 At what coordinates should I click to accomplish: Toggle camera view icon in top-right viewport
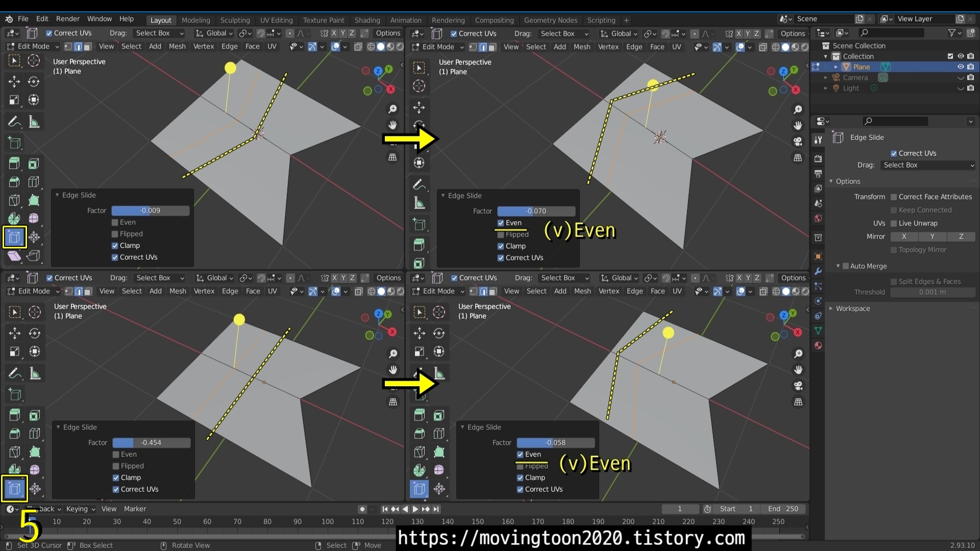click(x=798, y=142)
